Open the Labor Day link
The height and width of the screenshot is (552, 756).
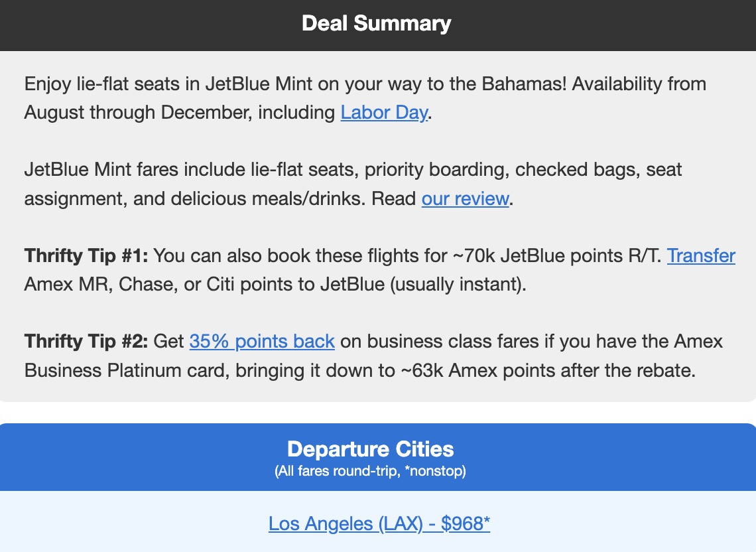coord(384,112)
